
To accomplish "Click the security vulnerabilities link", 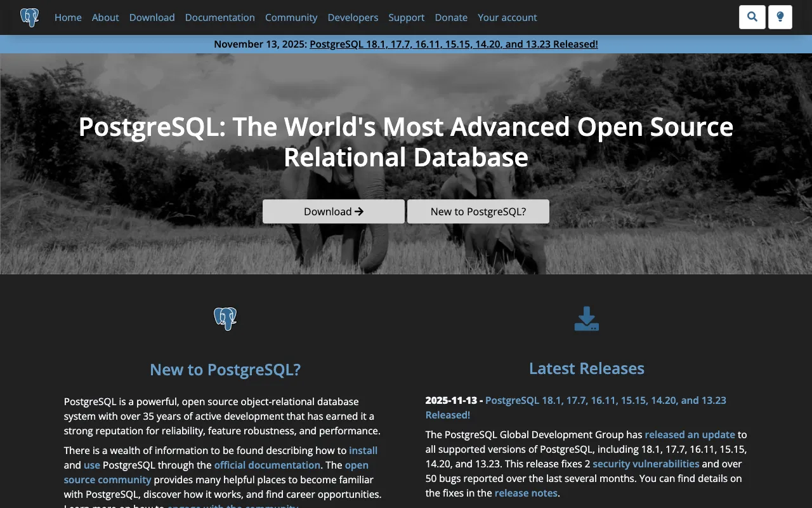I will point(645,464).
